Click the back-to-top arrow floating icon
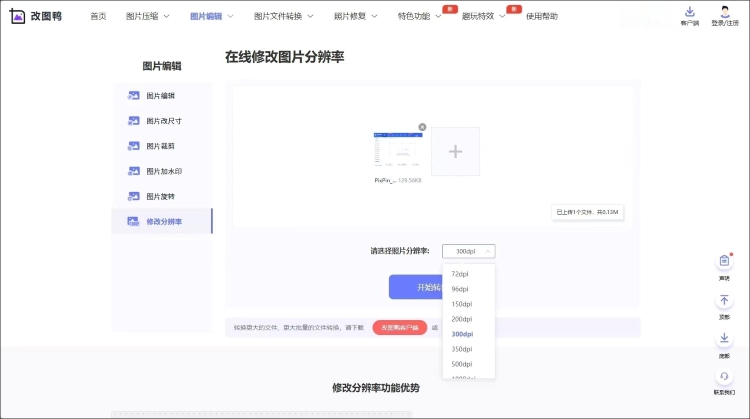The width and height of the screenshot is (750, 419). pyautogui.click(x=724, y=300)
